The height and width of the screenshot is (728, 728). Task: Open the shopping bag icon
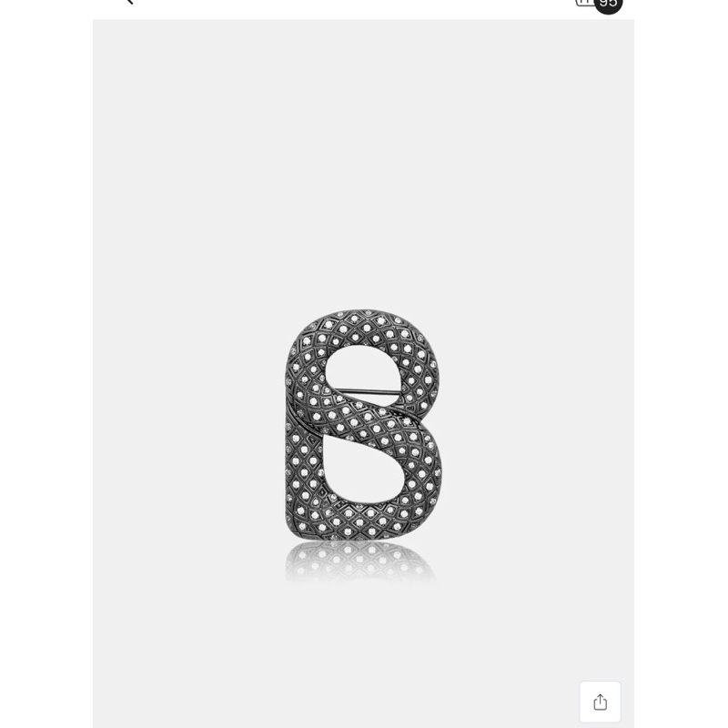click(x=584, y=3)
